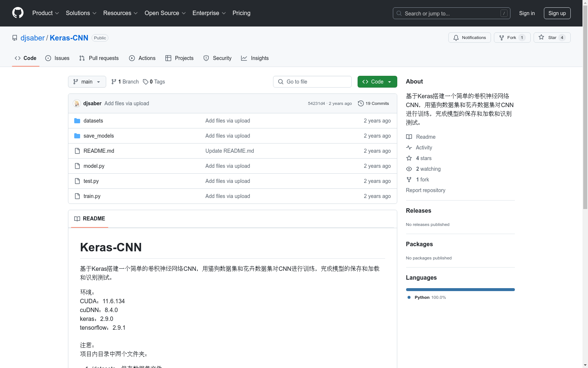Click the book icon next to Readme

409,137
